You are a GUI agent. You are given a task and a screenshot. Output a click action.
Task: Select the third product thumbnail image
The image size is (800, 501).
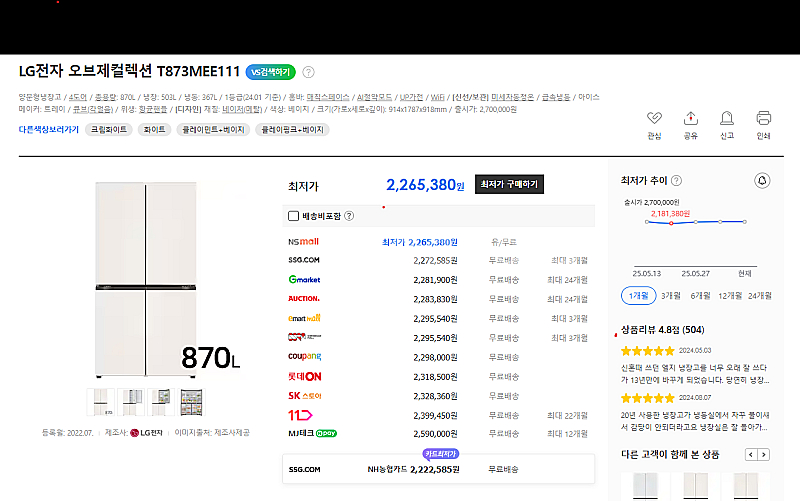(161, 402)
